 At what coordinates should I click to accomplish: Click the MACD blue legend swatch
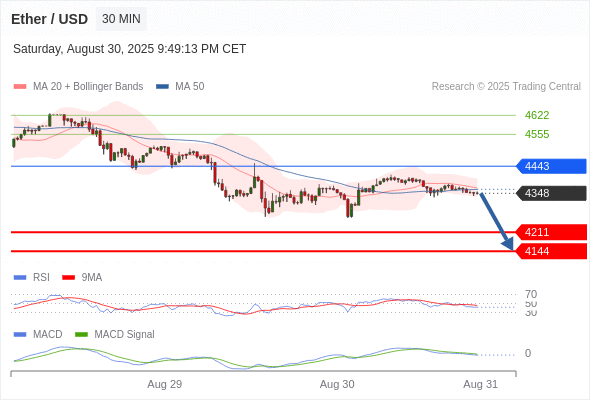pyautogui.click(x=20, y=334)
